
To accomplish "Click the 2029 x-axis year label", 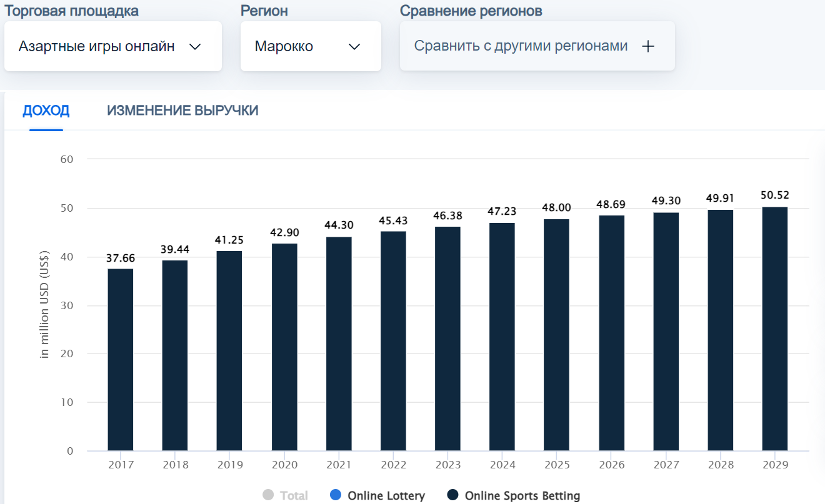I will tap(775, 465).
